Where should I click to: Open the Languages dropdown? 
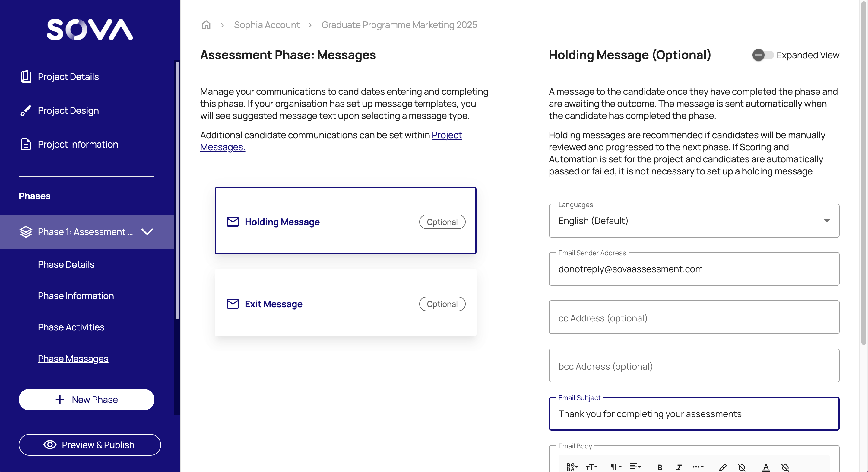tap(694, 221)
